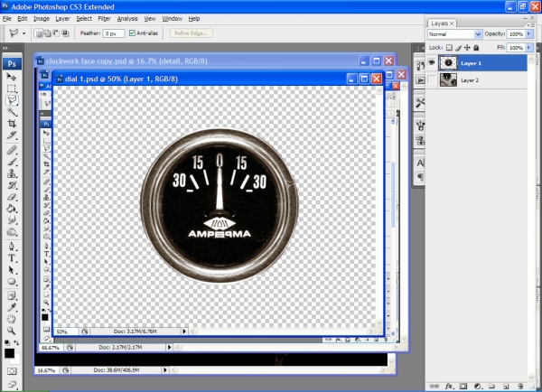Choose Add to selection mode

point(47,33)
